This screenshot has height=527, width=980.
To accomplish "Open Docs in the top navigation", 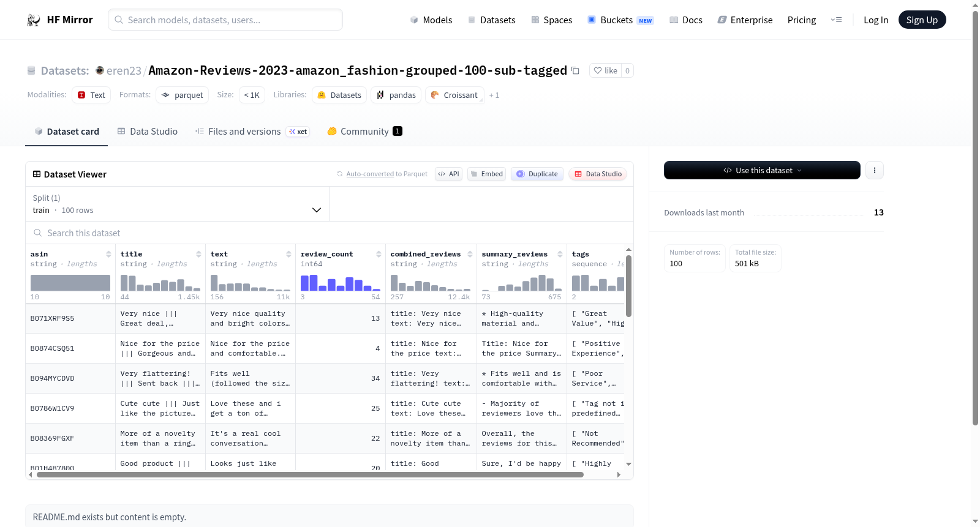I will coord(686,20).
